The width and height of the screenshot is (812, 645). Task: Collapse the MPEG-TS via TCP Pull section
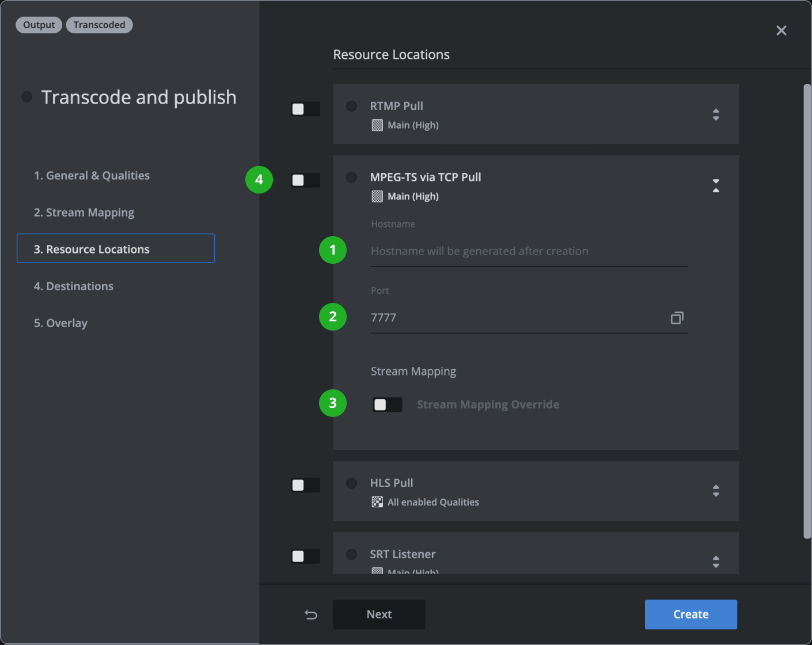(716, 185)
